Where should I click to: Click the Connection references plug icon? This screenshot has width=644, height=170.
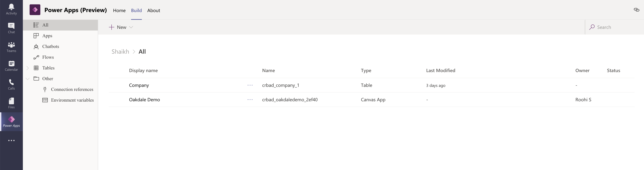(x=45, y=89)
